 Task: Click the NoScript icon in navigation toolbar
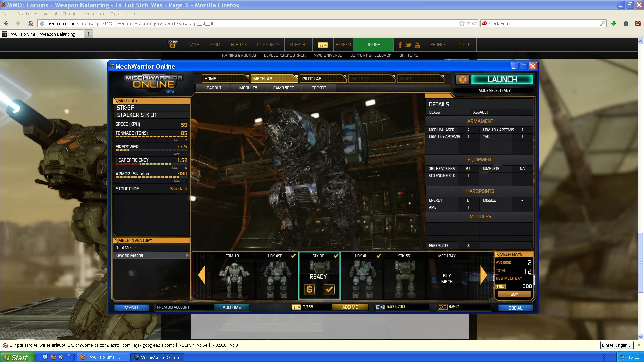(x=31, y=23)
